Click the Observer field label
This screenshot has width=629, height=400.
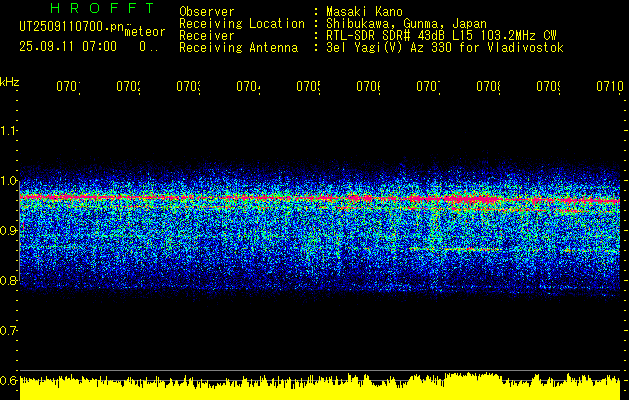(207, 12)
